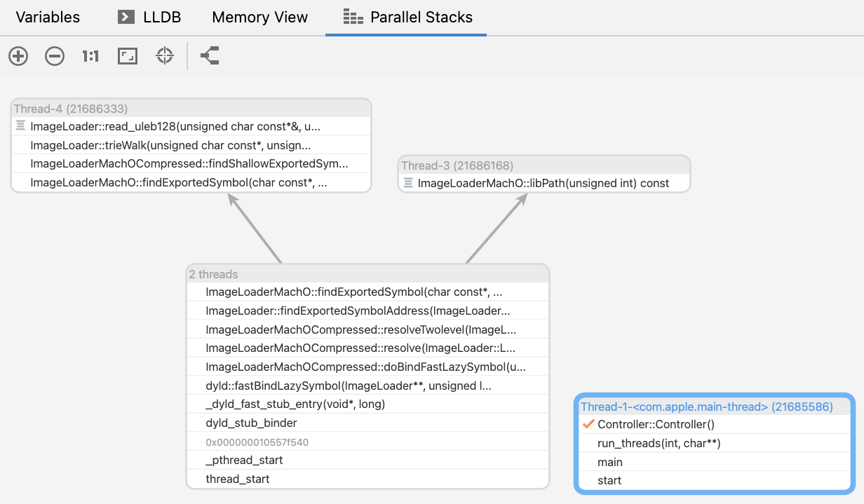
Task: Click the LLDB console tab icon
Action: click(x=126, y=17)
